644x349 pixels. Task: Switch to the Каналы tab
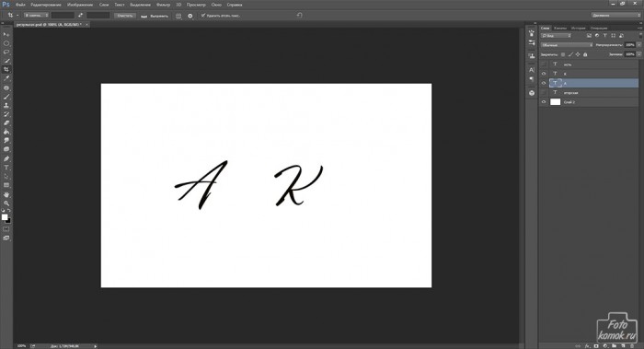coord(560,28)
